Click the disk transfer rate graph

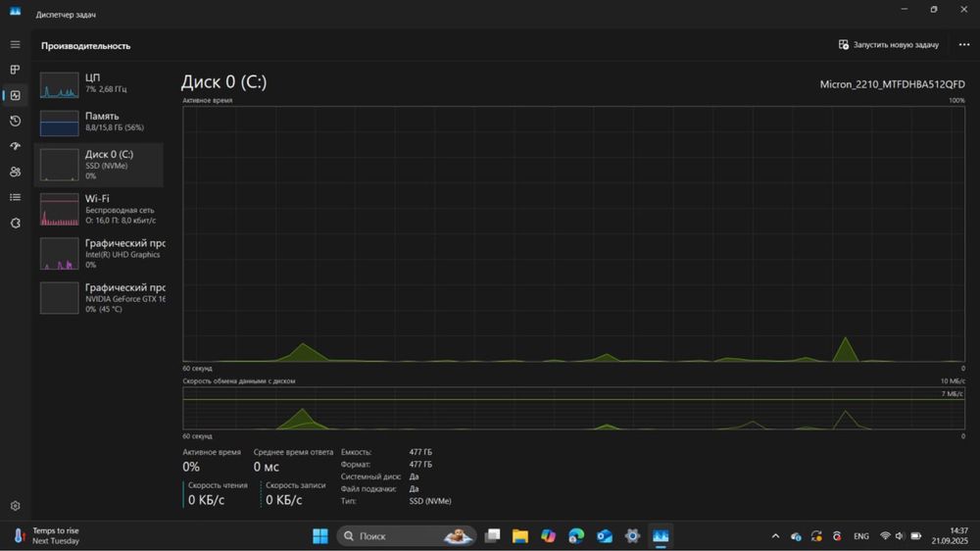tap(573, 408)
